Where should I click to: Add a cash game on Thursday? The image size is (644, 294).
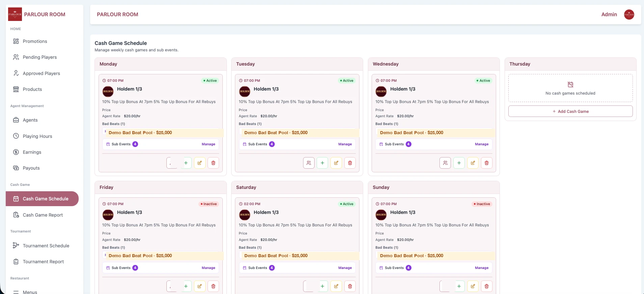[x=570, y=111]
